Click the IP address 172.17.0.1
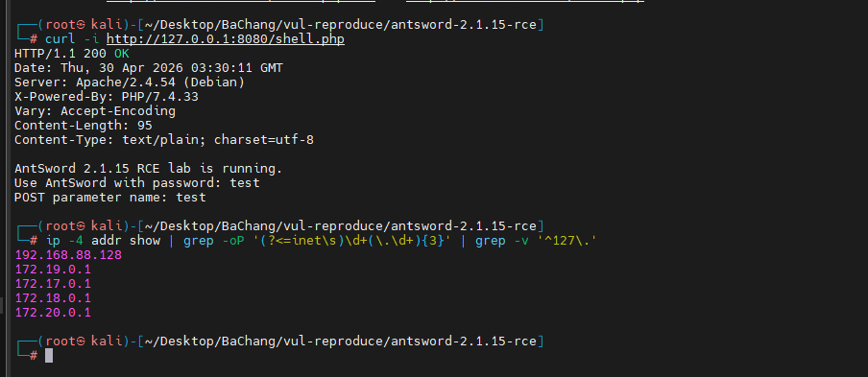 pos(53,284)
